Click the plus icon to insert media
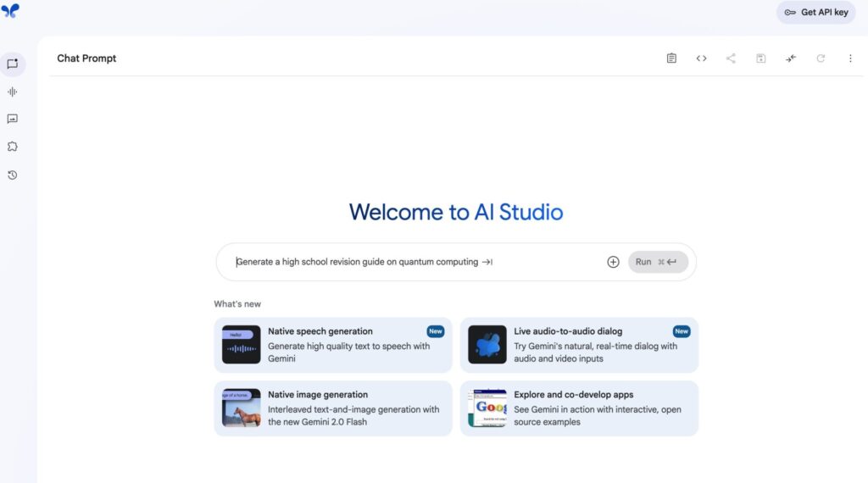868x483 pixels. (x=613, y=262)
